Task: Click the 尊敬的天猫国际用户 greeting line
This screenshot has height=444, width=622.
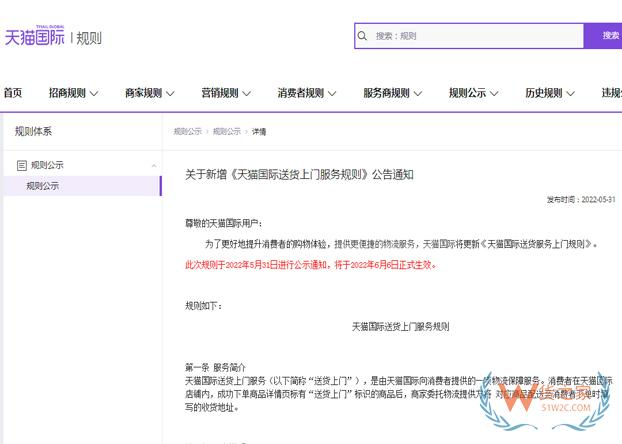Action: (224, 223)
